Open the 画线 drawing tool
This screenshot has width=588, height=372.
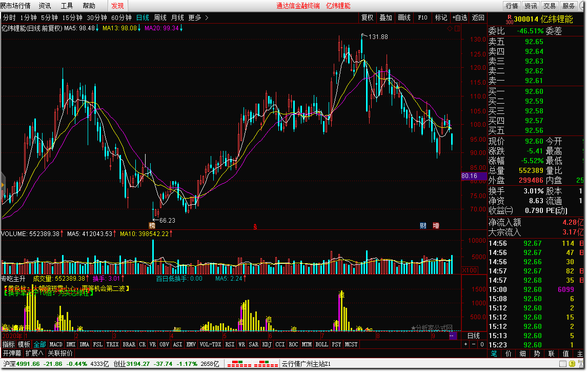[x=404, y=17]
